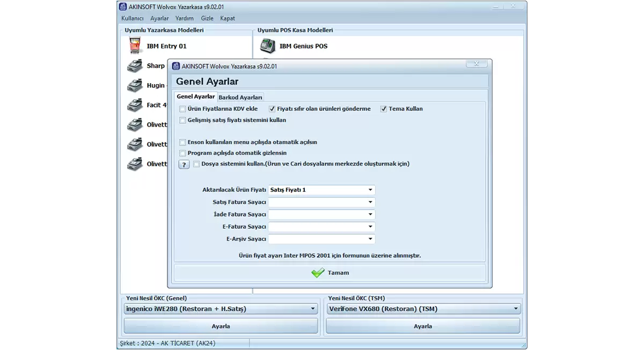Select the Facit cash register icon
The height and width of the screenshot is (350, 644).
pos(134,105)
